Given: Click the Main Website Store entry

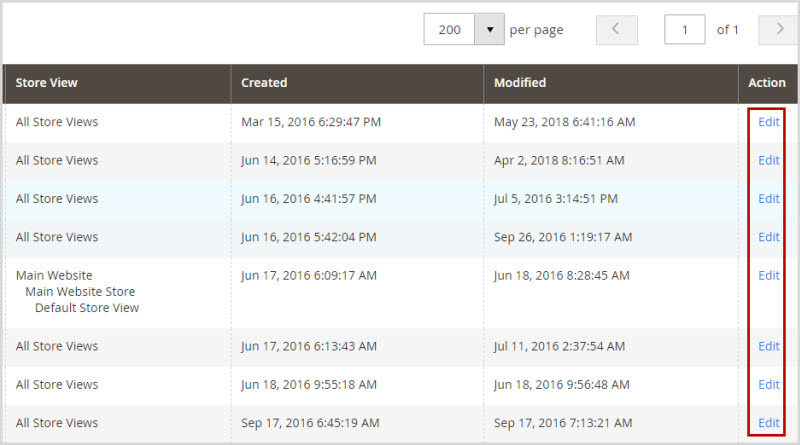Looking at the screenshot, I should (80, 292).
